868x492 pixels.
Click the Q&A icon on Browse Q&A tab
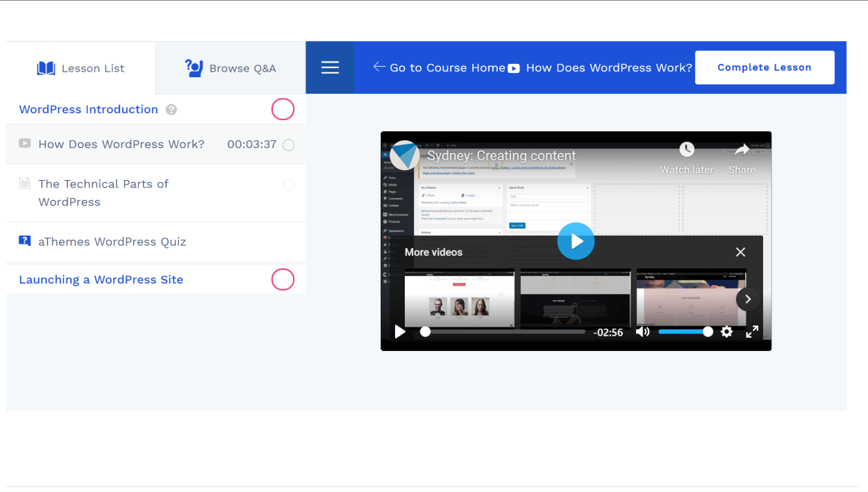click(x=194, y=67)
